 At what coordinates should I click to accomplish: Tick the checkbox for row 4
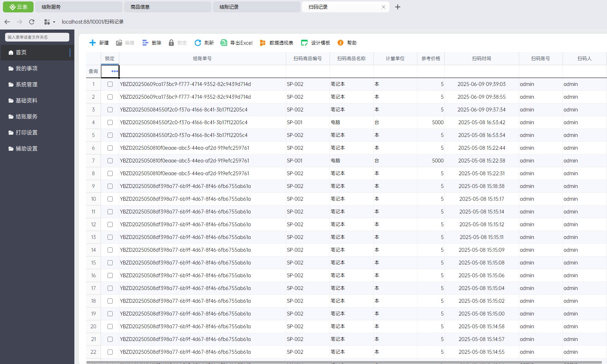coord(110,122)
